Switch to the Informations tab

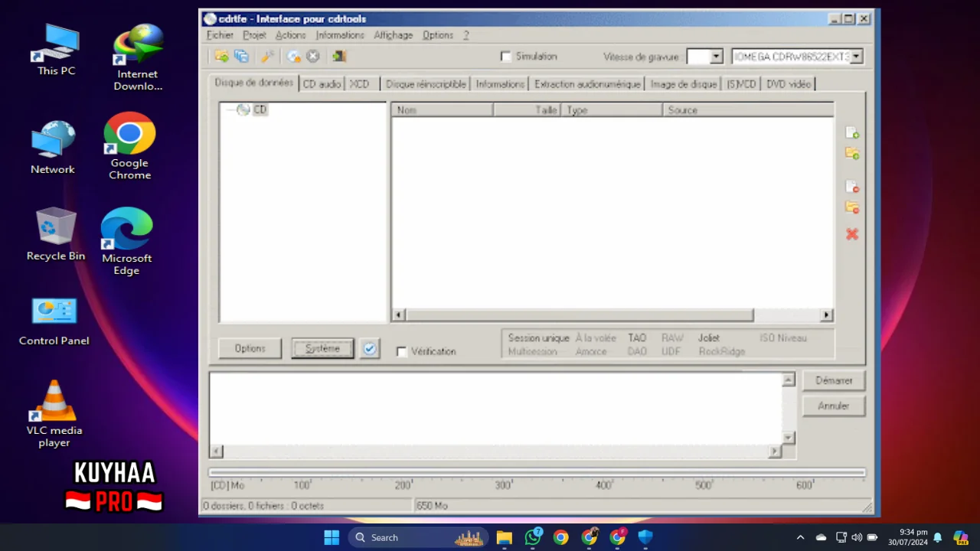pos(500,84)
